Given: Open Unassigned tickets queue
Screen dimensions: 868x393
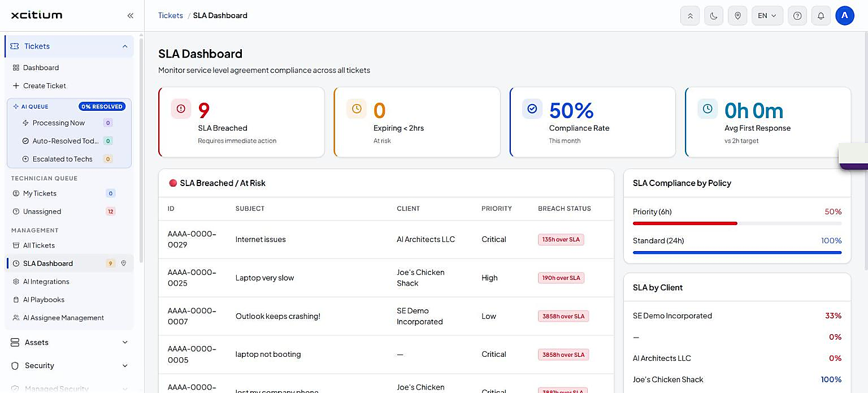Looking at the screenshot, I should pos(69,211).
